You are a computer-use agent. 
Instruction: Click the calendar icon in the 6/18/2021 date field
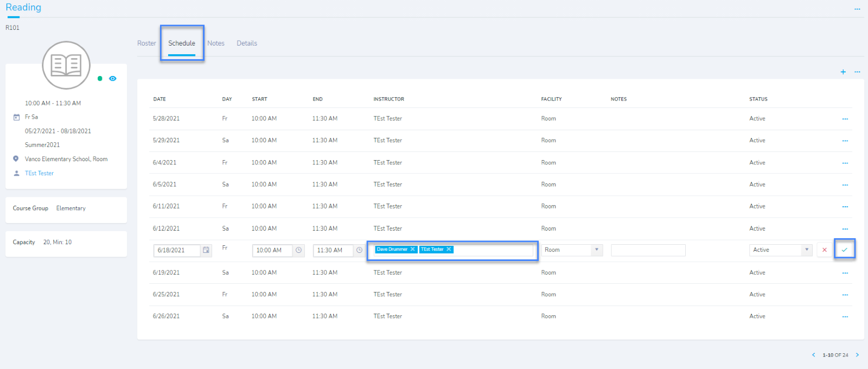206,250
